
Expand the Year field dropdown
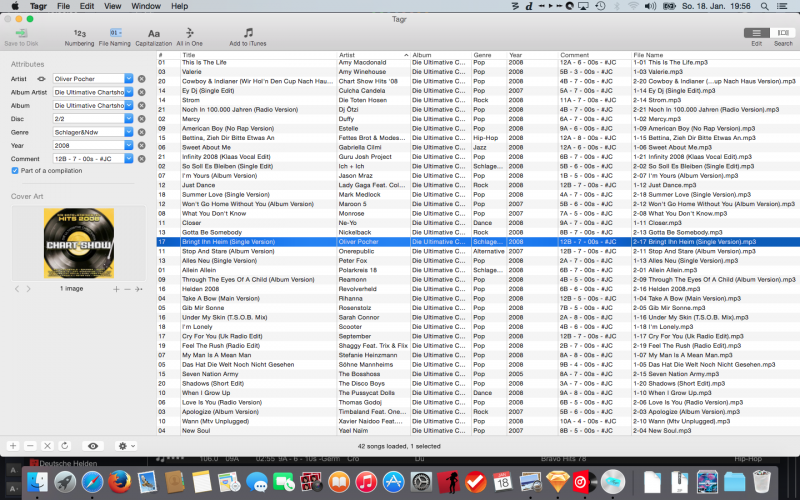(129, 145)
